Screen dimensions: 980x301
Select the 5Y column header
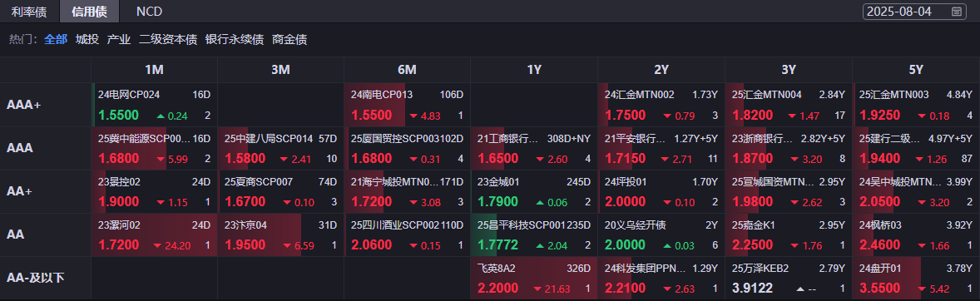pos(916,70)
